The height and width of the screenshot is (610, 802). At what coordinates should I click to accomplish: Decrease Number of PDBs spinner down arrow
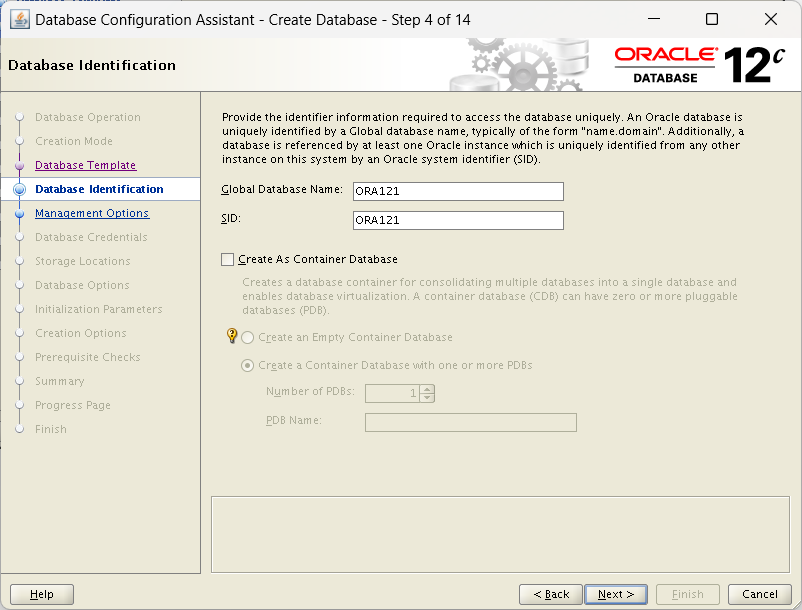pyautogui.click(x=427, y=397)
